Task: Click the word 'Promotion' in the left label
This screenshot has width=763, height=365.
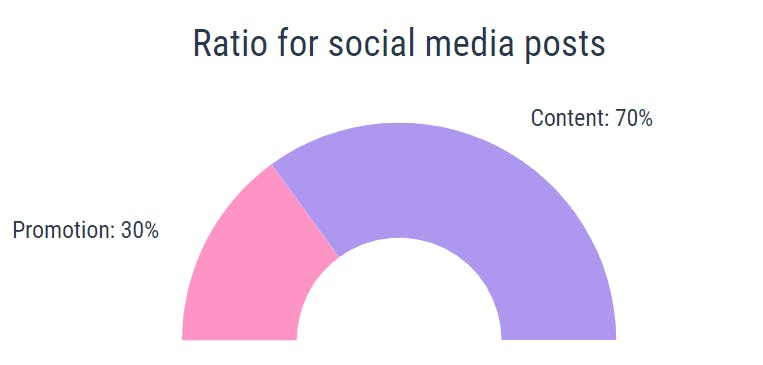Action: pos(61,230)
